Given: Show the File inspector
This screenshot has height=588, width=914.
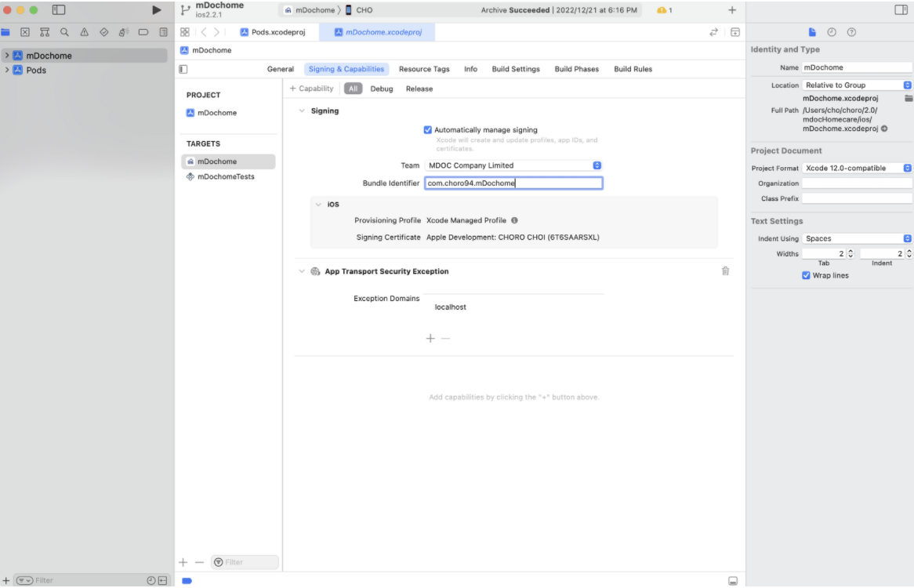Looking at the screenshot, I should tap(812, 32).
